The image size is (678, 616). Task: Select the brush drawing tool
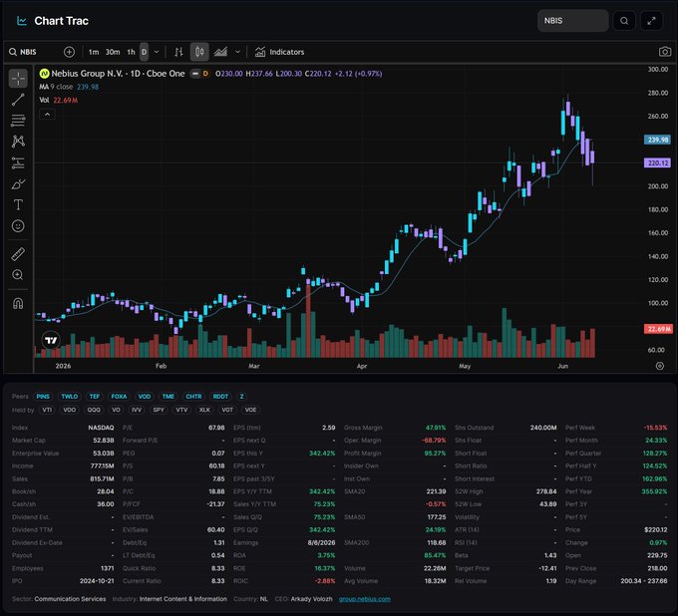(x=18, y=184)
